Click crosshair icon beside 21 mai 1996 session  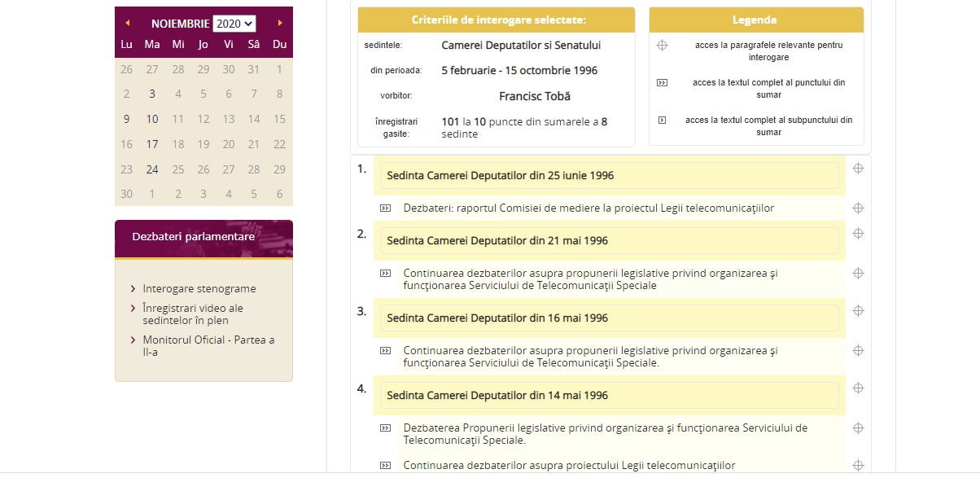point(858,234)
